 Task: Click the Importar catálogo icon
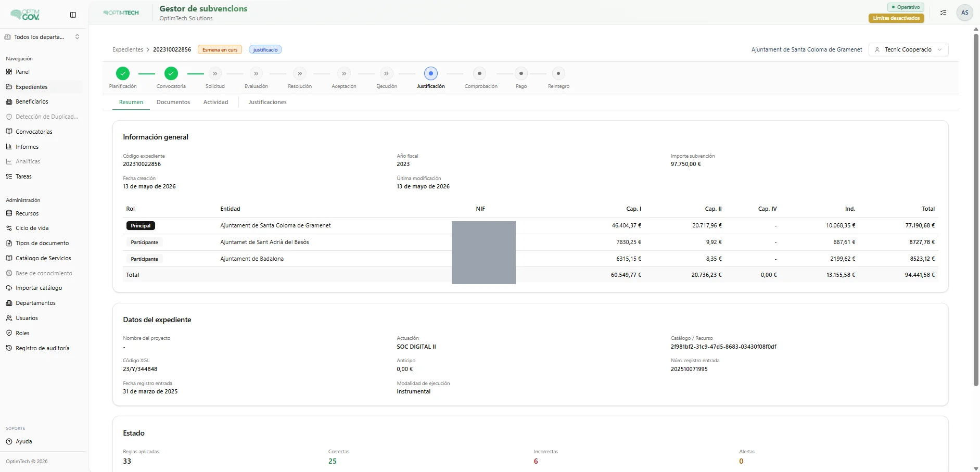tap(9, 288)
